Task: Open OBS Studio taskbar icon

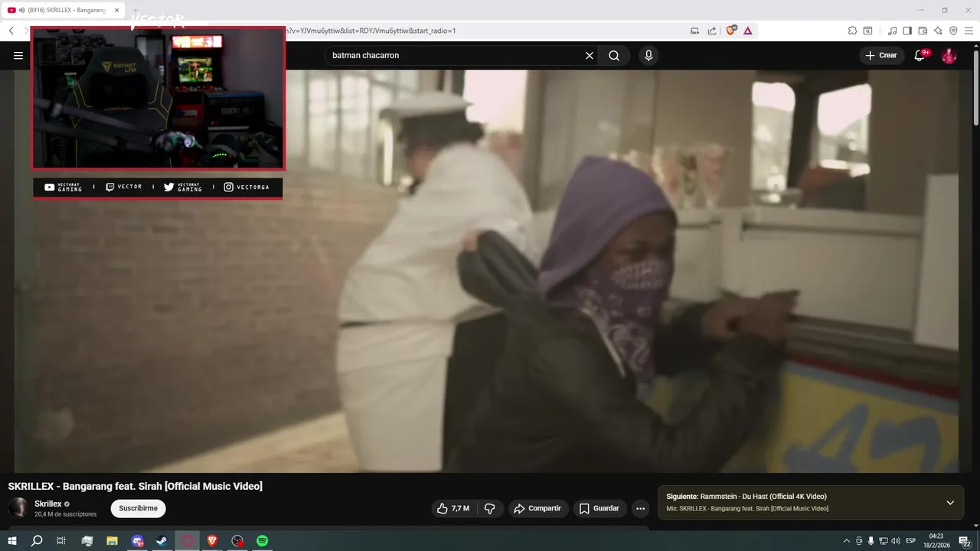Action: point(237,540)
